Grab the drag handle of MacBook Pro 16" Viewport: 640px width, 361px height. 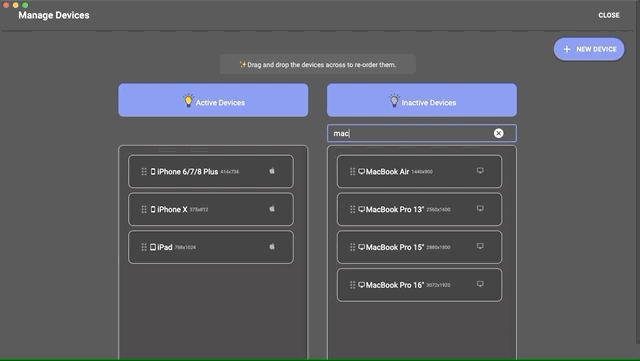point(352,285)
